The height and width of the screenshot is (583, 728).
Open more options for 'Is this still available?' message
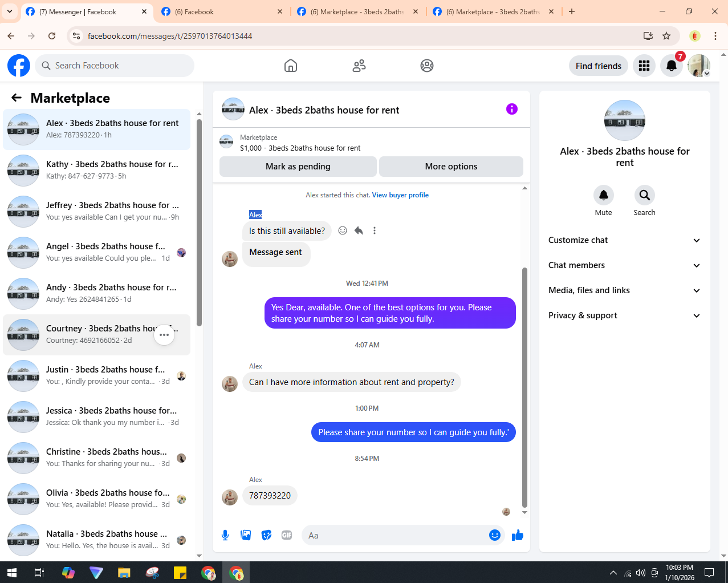375,230
